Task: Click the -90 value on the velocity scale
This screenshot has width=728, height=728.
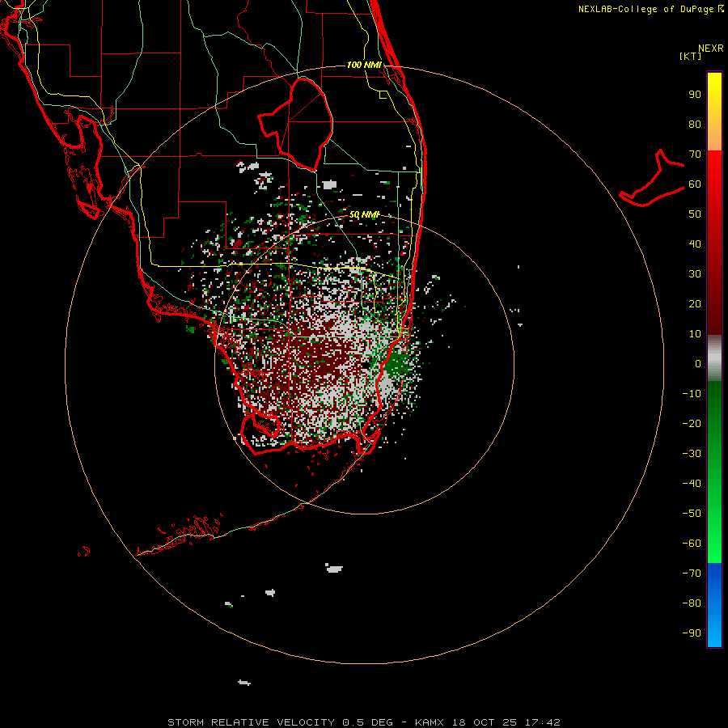Action: click(692, 633)
